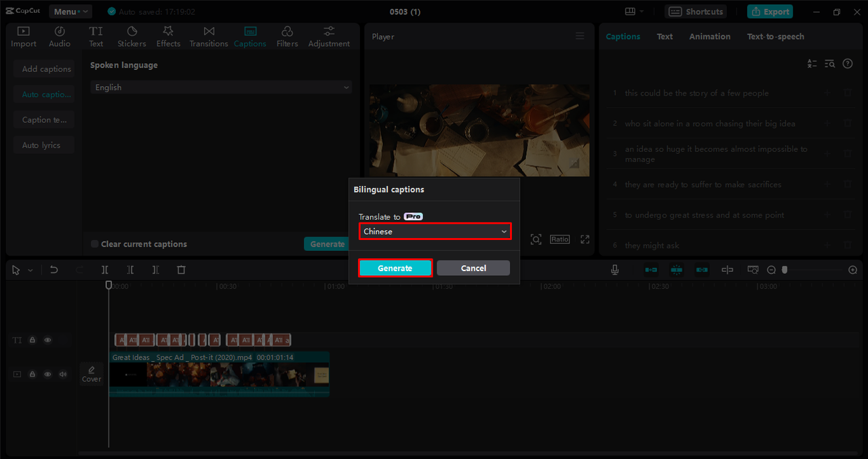Hide the text caption track
The width and height of the screenshot is (868, 459).
click(x=47, y=340)
